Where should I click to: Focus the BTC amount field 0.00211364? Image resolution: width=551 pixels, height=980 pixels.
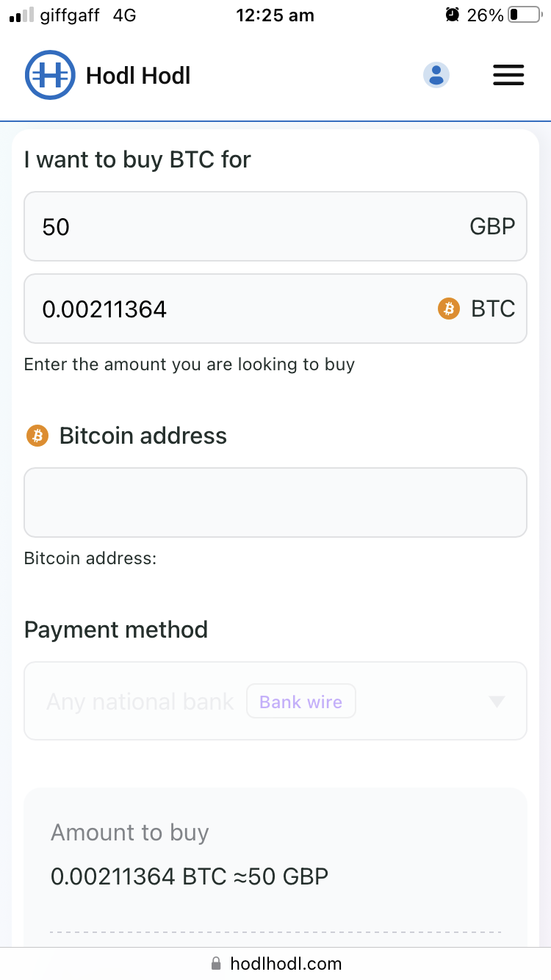click(x=220, y=309)
